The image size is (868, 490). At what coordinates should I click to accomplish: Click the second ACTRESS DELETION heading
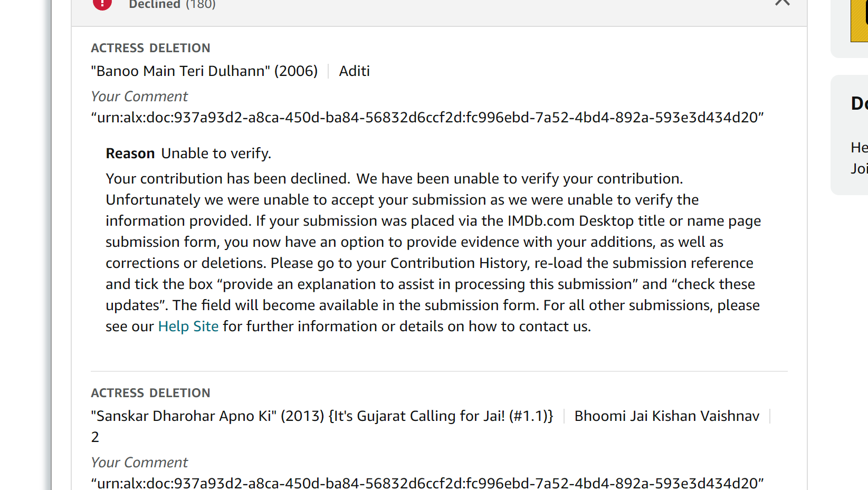[x=150, y=393]
